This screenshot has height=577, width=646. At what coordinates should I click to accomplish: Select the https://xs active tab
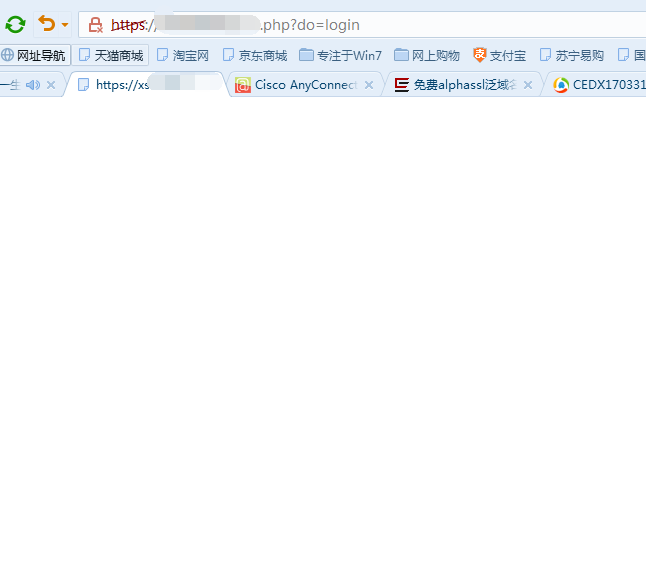tap(146, 85)
